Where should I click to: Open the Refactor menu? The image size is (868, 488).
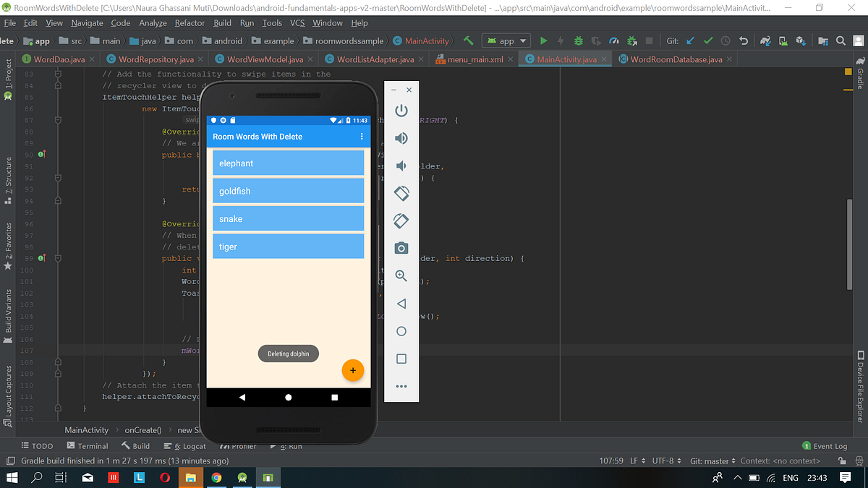click(x=190, y=22)
